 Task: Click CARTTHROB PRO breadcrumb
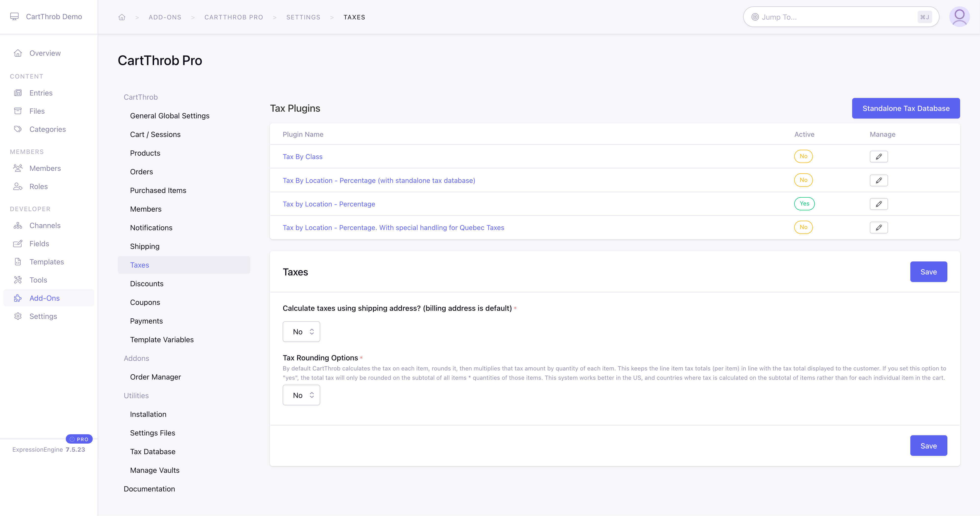point(234,17)
